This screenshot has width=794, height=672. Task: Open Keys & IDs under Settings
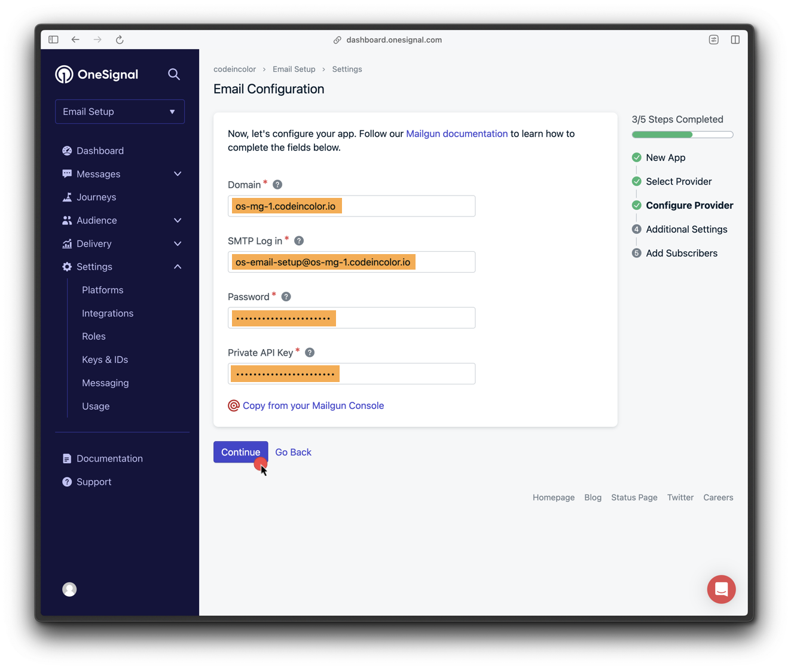pos(105,360)
